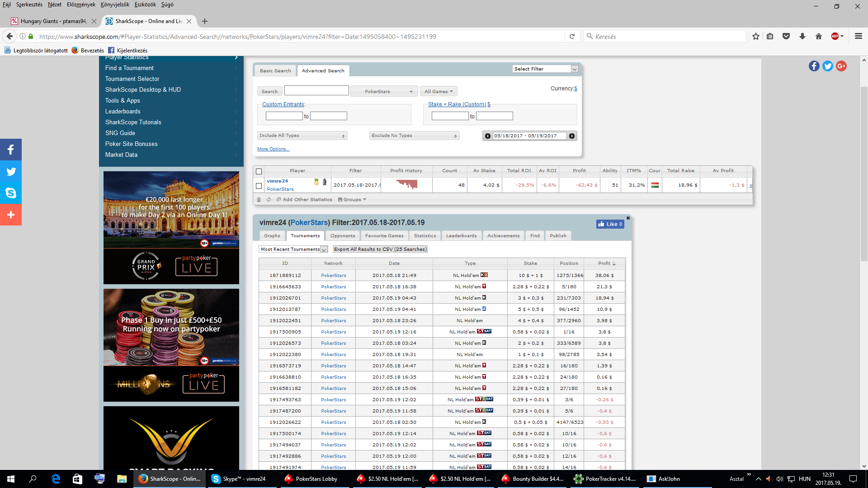This screenshot has height=488, width=868.
Task: Click the round Facebook icon top right
Action: point(814,66)
